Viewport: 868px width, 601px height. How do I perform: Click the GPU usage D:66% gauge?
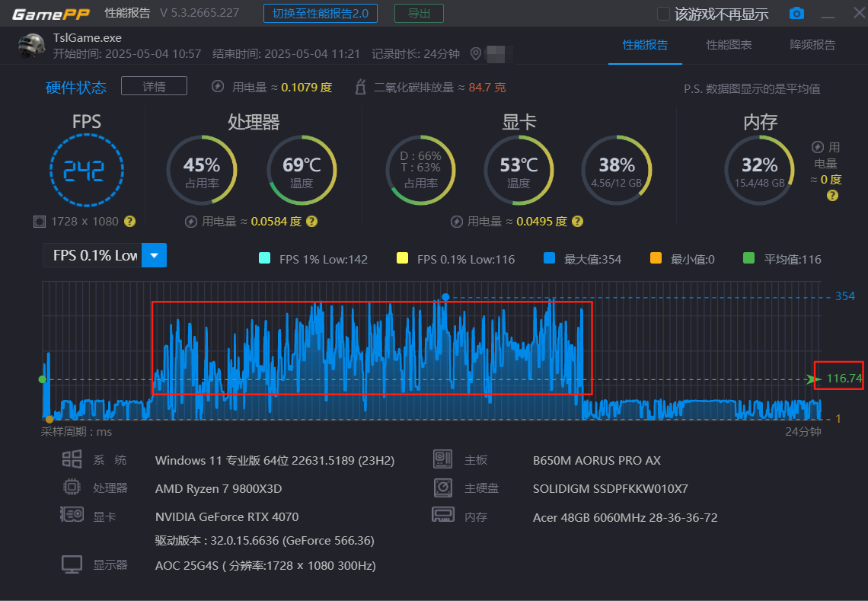click(x=421, y=170)
